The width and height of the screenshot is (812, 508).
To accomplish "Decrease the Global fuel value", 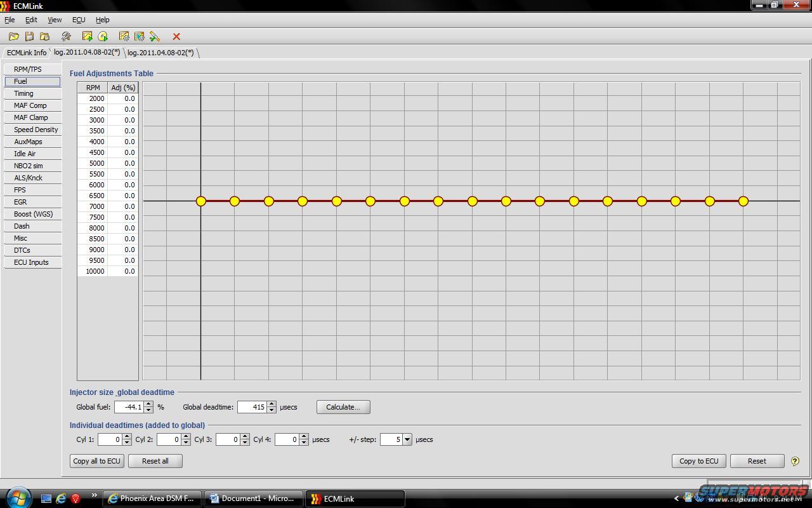I will [148, 410].
